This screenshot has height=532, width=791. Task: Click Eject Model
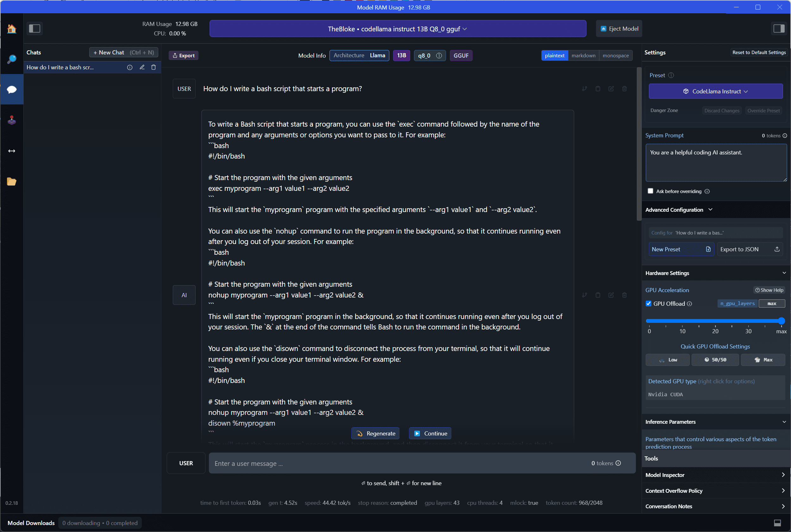[618, 28]
